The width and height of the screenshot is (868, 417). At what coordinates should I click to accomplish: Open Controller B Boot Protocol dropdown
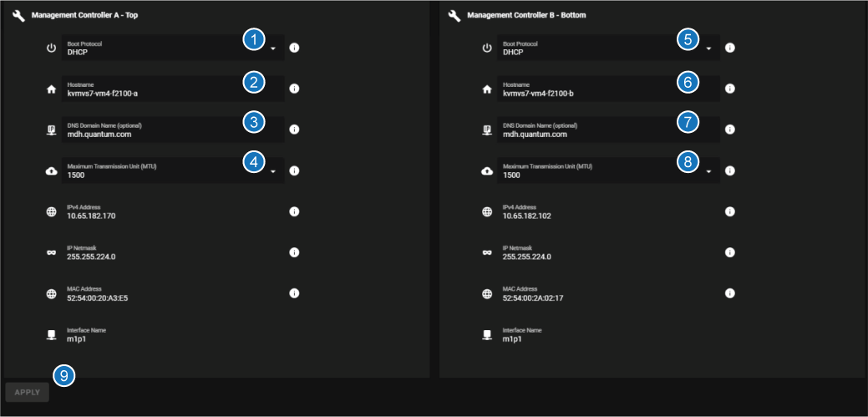[x=708, y=48]
